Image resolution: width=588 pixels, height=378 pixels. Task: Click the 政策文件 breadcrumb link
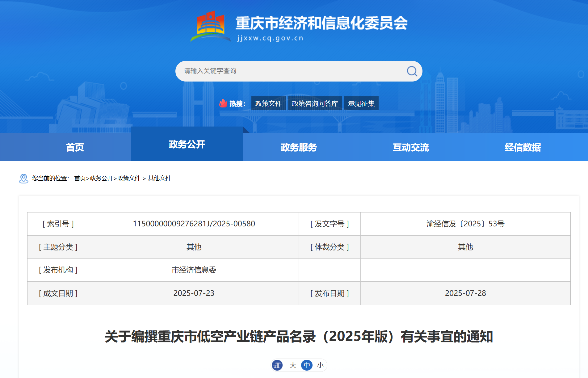tap(129, 178)
